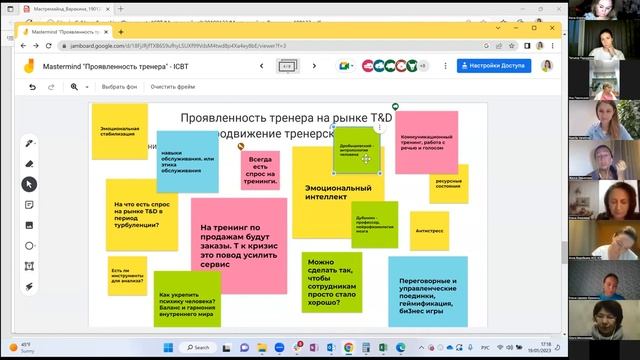Add a sticky note with the note tool
640x360 pixels.
tap(29, 205)
